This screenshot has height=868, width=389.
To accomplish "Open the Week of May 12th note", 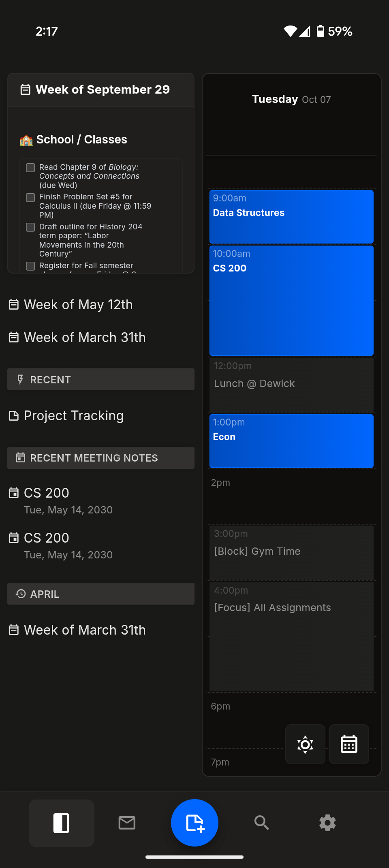I will pyautogui.click(x=78, y=304).
